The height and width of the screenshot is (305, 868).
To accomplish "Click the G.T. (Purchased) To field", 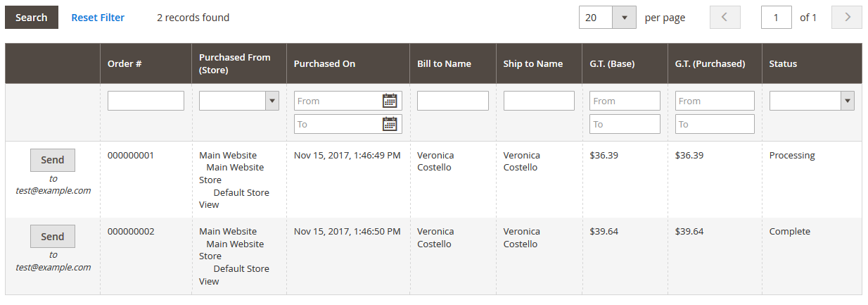I will pos(715,124).
